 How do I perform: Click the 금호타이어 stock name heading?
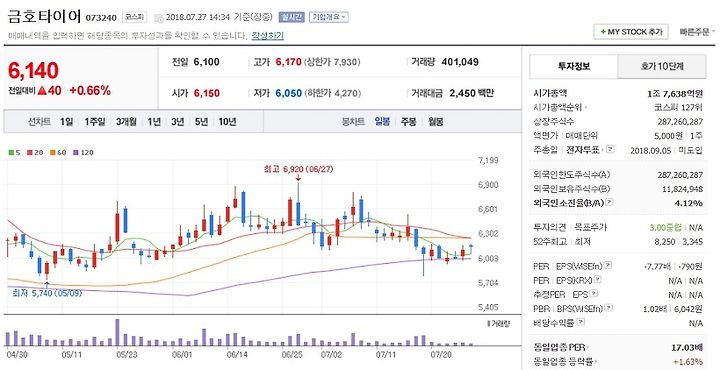pyautogui.click(x=45, y=17)
